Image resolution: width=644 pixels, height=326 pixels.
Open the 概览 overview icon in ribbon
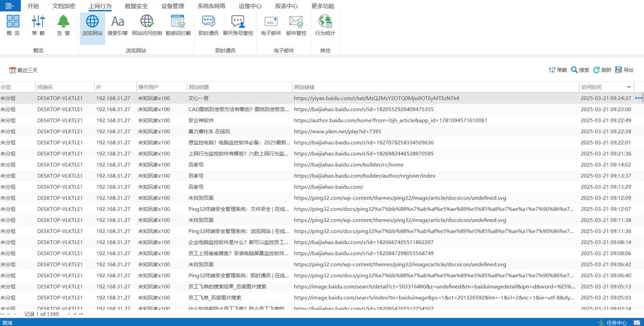point(13,25)
